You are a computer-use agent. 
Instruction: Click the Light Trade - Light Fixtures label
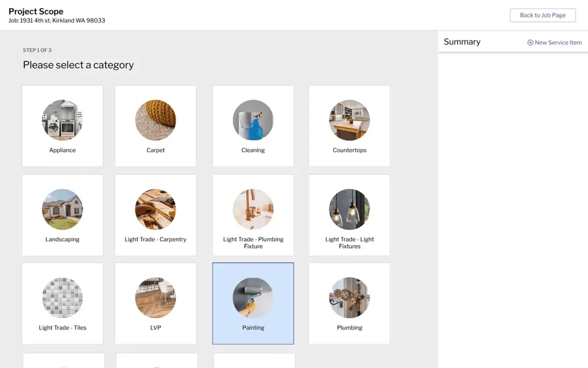(x=350, y=243)
